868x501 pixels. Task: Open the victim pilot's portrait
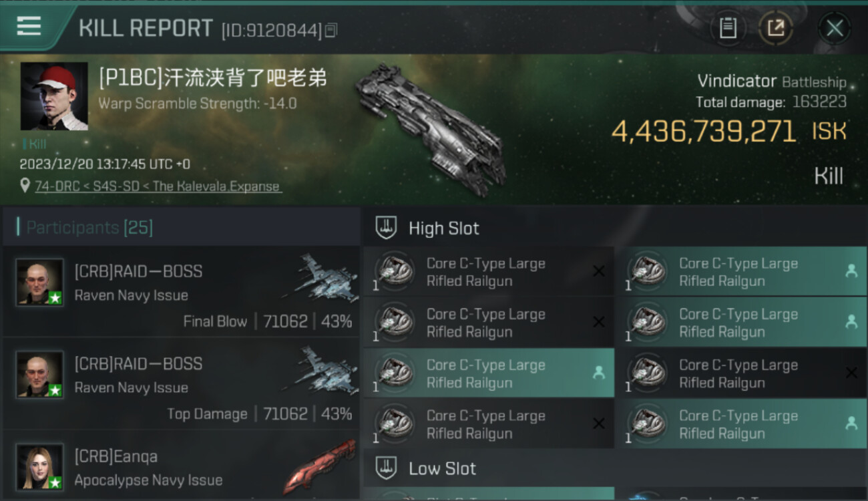pos(54,96)
